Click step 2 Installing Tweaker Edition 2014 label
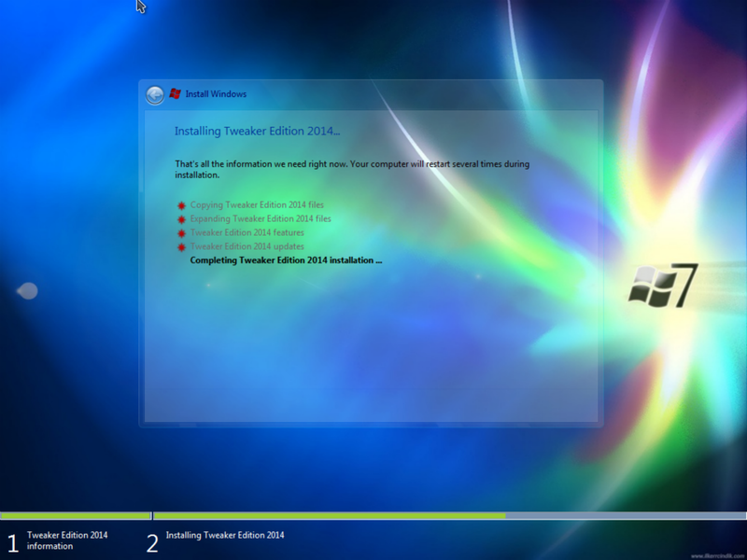 [x=225, y=535]
